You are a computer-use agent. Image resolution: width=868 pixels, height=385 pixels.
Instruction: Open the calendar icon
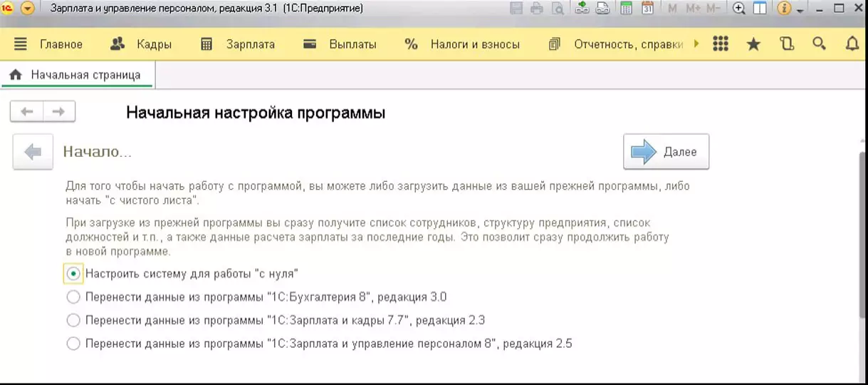pyautogui.click(x=647, y=9)
